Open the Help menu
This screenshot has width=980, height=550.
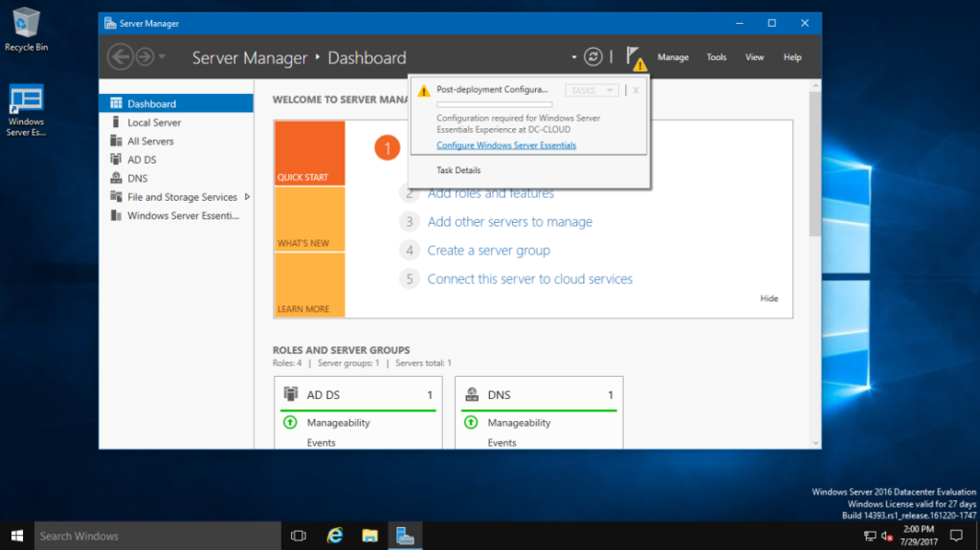tap(792, 56)
